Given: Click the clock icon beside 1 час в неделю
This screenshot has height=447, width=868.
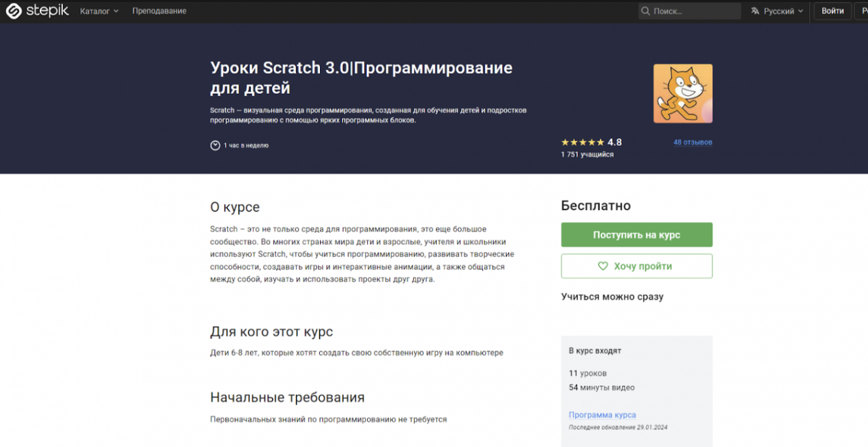Looking at the screenshot, I should point(215,145).
